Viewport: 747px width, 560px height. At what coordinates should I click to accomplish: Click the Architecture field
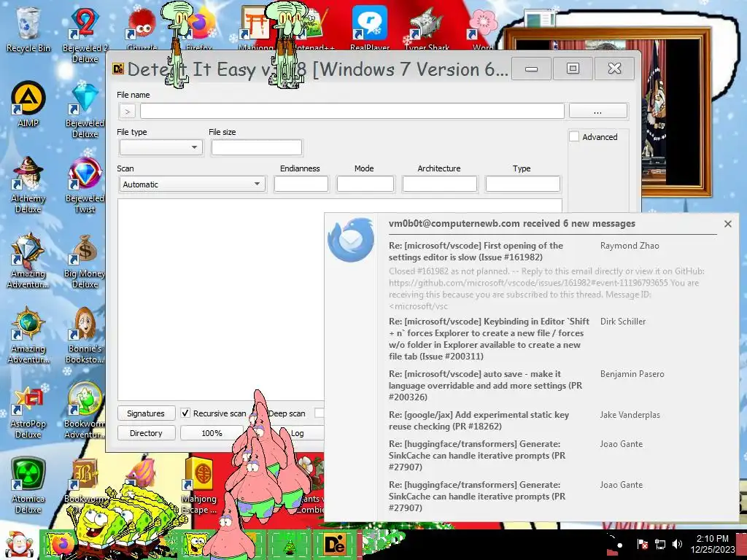point(439,184)
